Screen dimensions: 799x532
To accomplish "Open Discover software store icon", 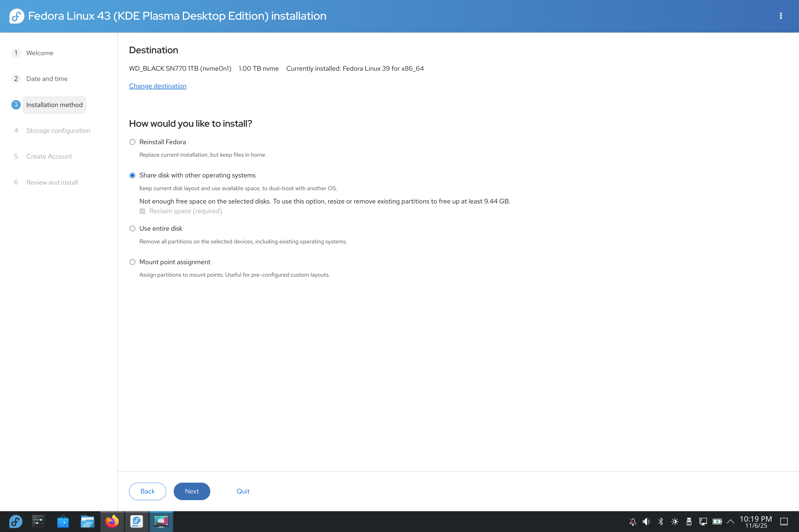I will tap(63, 521).
